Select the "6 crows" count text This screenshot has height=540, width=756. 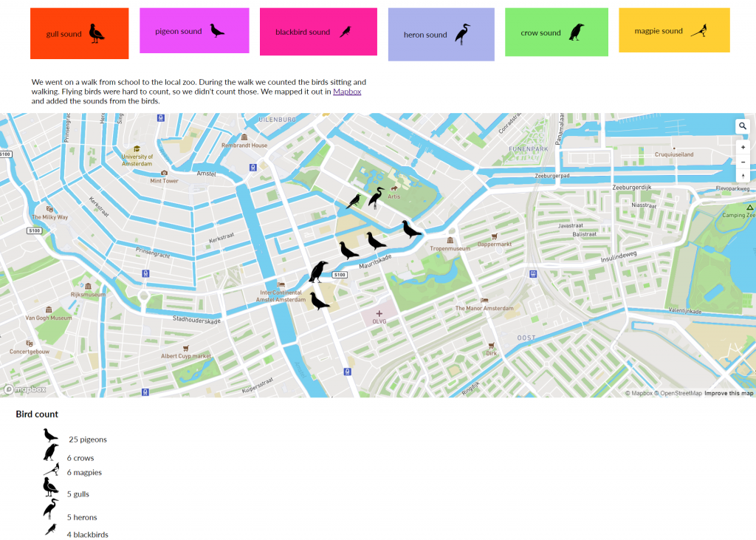80,458
